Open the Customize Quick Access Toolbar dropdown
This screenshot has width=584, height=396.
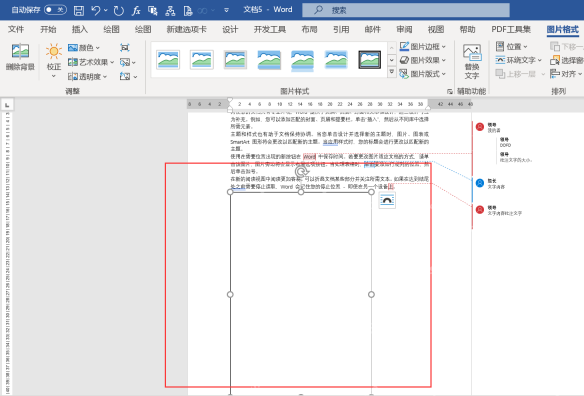coord(226,10)
